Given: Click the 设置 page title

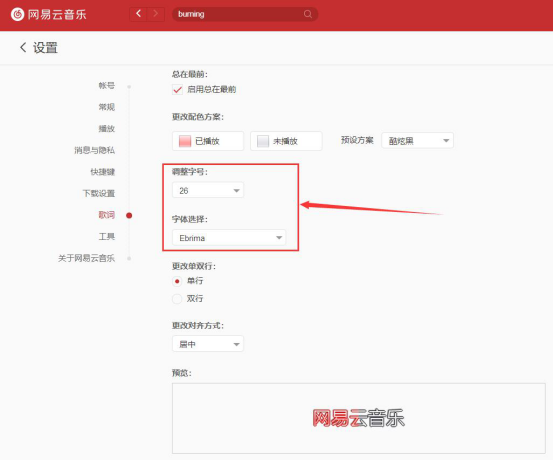Looking at the screenshot, I should click(x=45, y=48).
